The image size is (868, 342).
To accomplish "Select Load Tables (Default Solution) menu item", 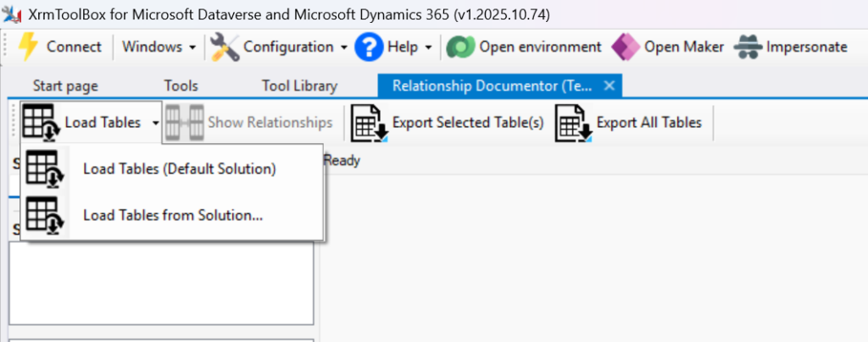I will coord(179,169).
